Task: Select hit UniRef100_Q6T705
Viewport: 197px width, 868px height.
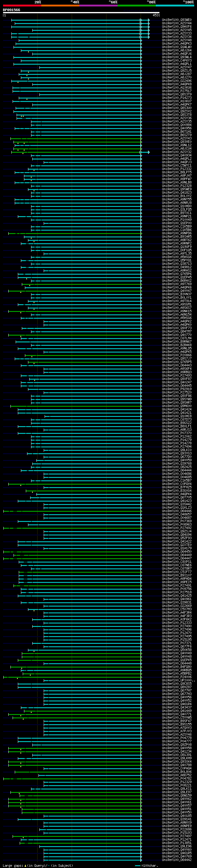Action: (176, 497)
